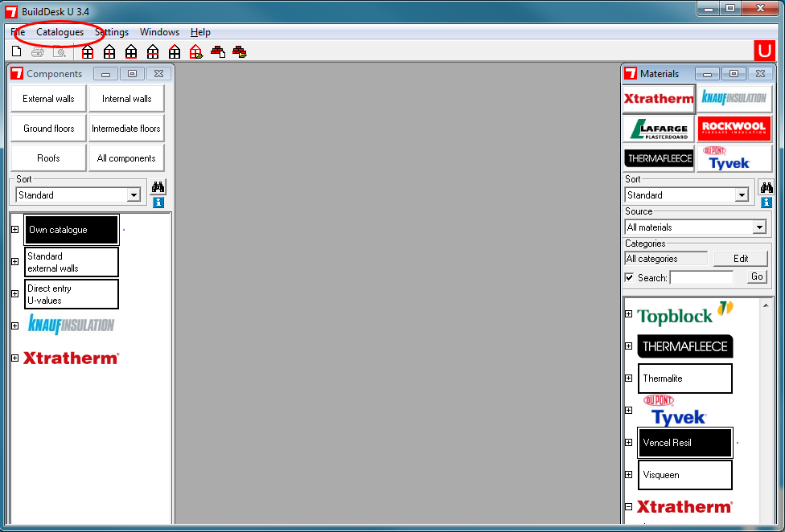785x532 pixels.
Task: Open the File menu
Action: click(18, 32)
